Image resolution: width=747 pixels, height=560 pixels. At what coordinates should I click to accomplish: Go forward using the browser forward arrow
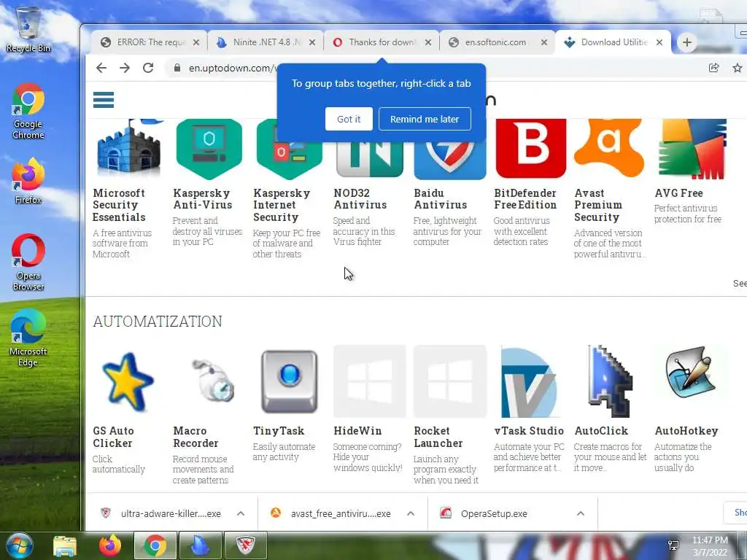(125, 68)
